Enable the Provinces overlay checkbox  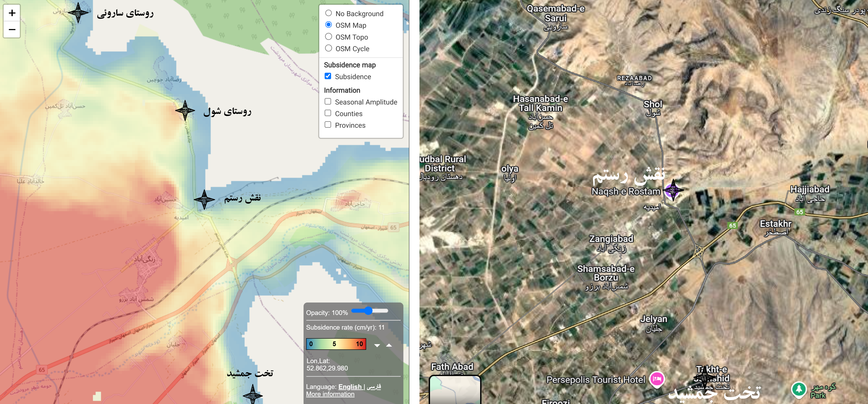click(328, 124)
